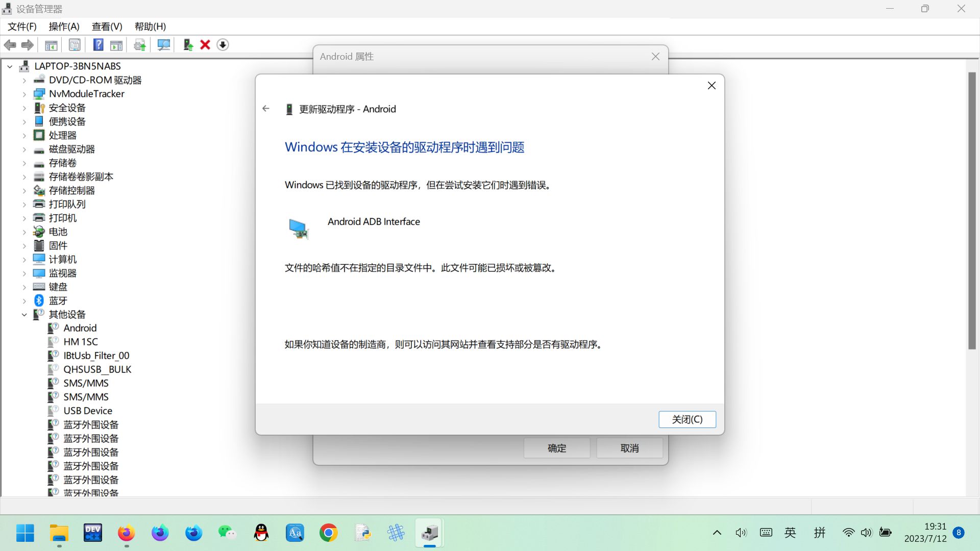Image resolution: width=980 pixels, height=551 pixels.
Task: Open WeChat from the taskbar
Action: pos(228,533)
